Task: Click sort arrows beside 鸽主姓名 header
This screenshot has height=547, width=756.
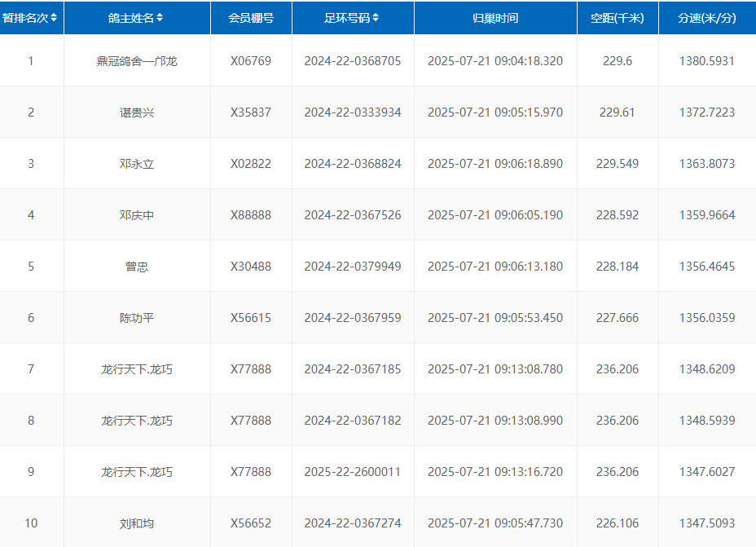Action: click(160, 18)
